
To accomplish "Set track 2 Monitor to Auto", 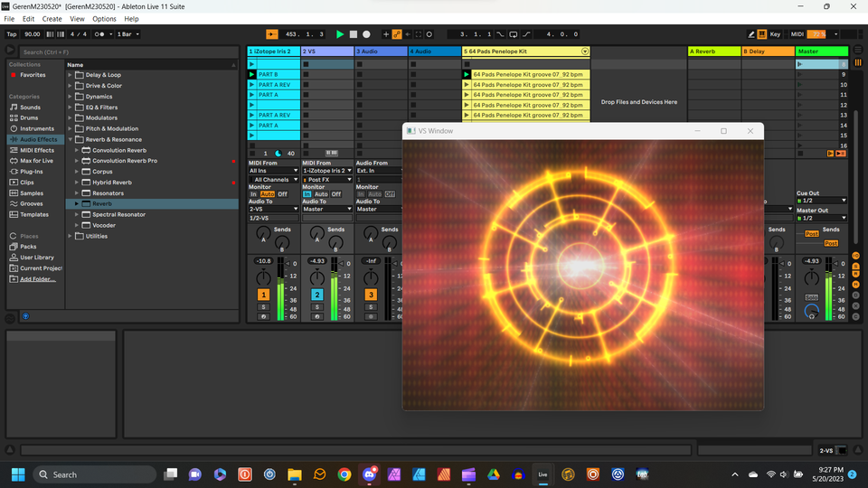I will point(321,194).
